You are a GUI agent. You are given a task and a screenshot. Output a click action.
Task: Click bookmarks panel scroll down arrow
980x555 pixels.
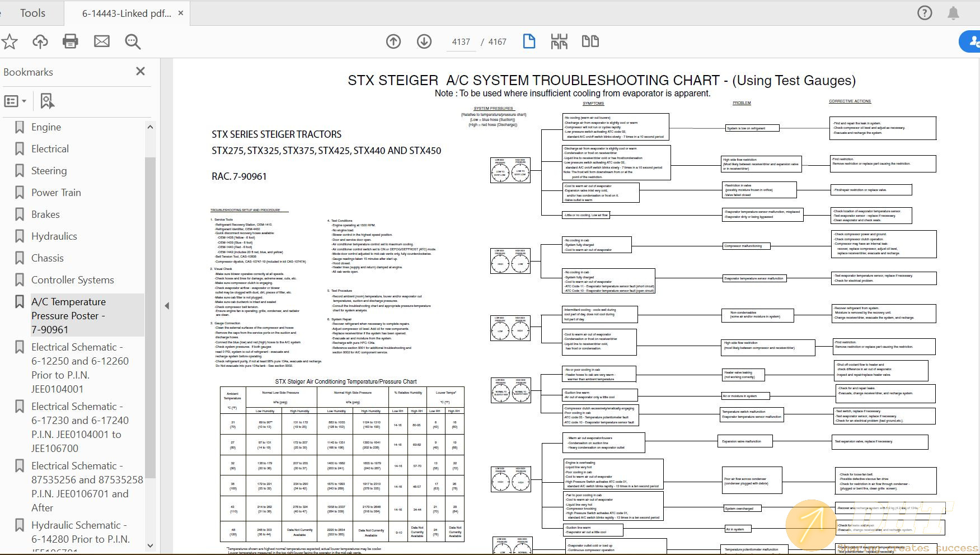(150, 545)
